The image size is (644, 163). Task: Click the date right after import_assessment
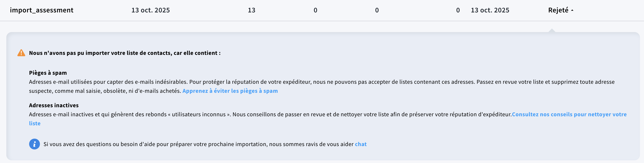click(x=151, y=10)
